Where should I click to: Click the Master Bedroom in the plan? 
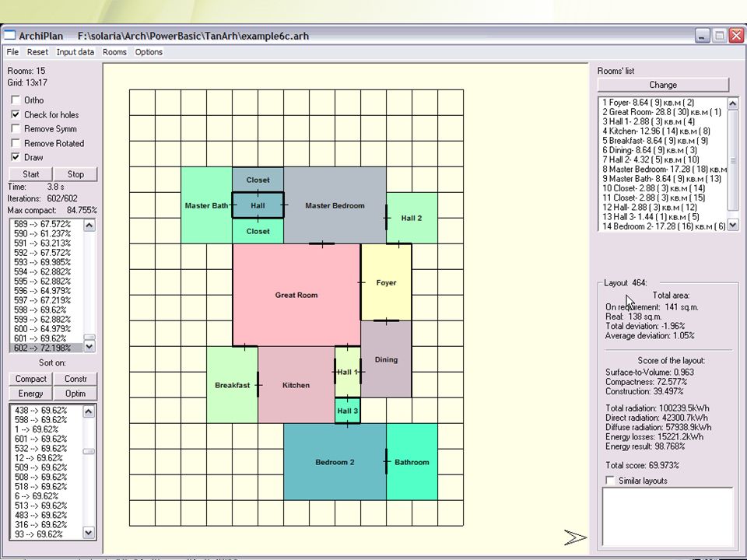coord(335,205)
